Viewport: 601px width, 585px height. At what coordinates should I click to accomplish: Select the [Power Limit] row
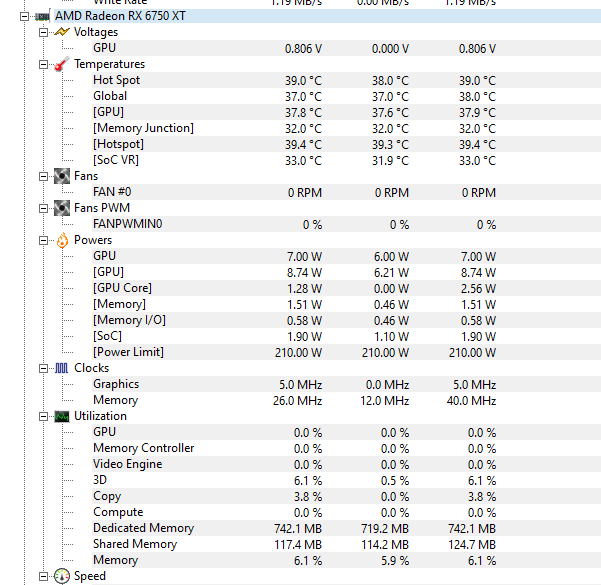346,352
